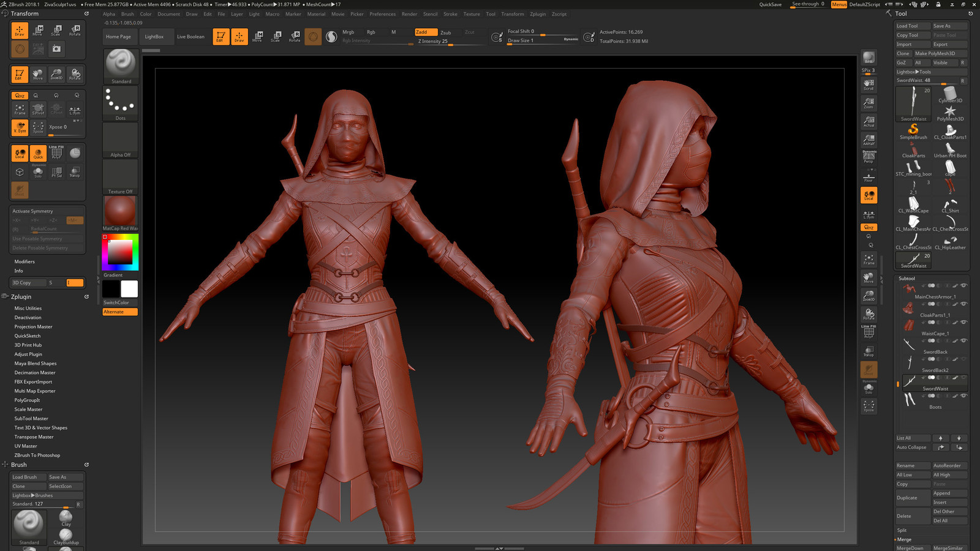Click the Move icon in the top toolbar
Viewport: 980px width, 551px height.
tap(257, 37)
